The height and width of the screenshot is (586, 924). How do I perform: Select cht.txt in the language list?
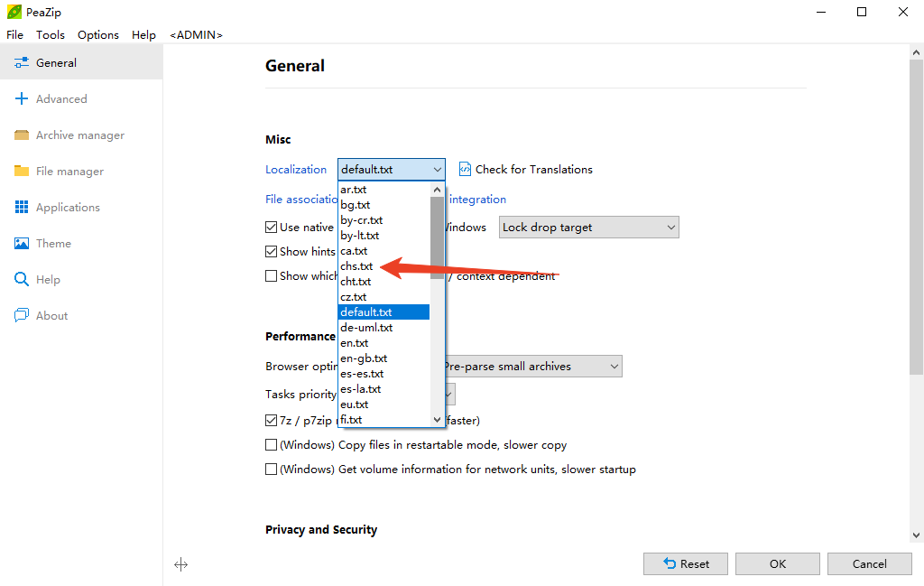[384, 282]
